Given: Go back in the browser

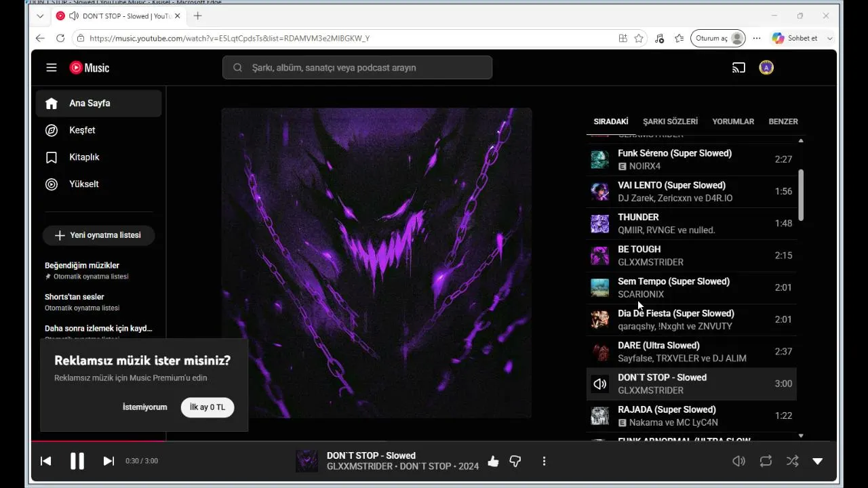Looking at the screenshot, I should [x=40, y=39].
